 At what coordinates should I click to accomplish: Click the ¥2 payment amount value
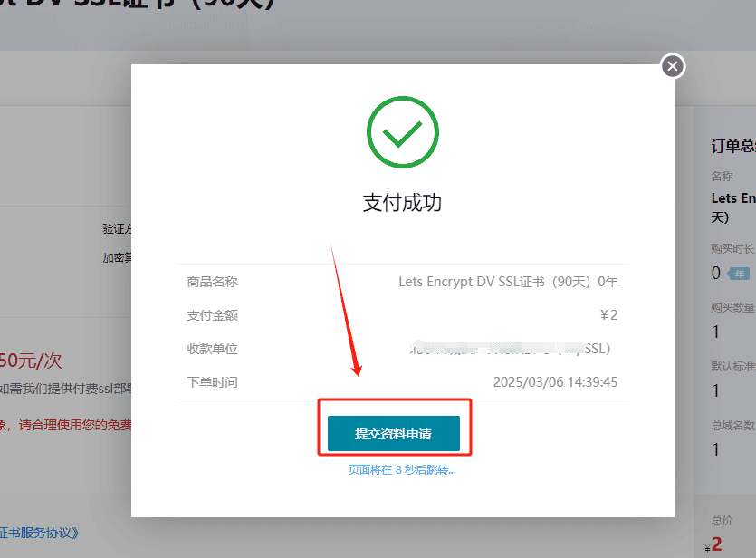[609, 315]
